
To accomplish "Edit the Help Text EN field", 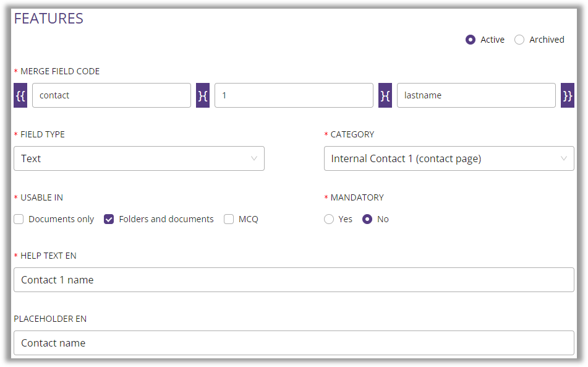I will (x=294, y=280).
